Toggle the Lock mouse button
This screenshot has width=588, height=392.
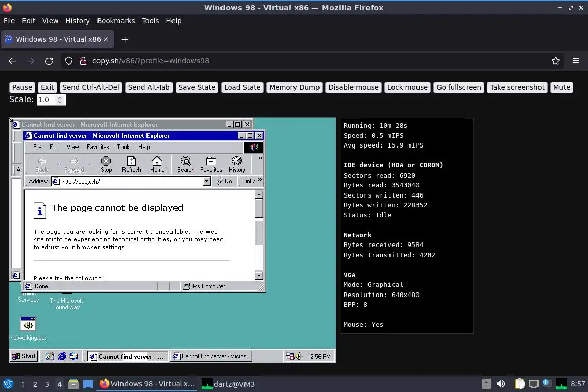pos(407,87)
